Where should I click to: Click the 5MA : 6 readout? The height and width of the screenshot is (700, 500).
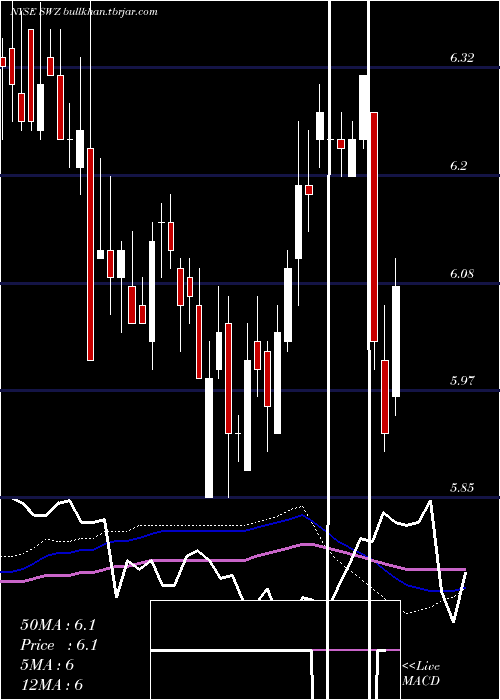(x=47, y=665)
